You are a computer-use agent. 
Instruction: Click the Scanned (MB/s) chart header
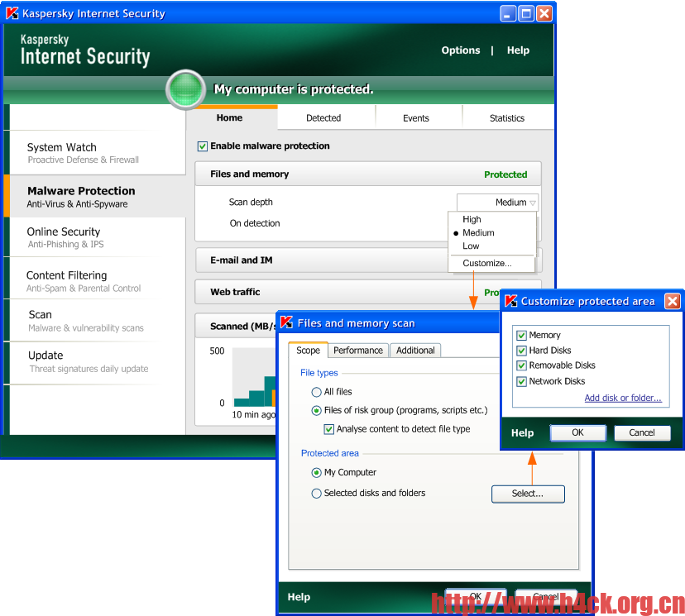point(236,326)
